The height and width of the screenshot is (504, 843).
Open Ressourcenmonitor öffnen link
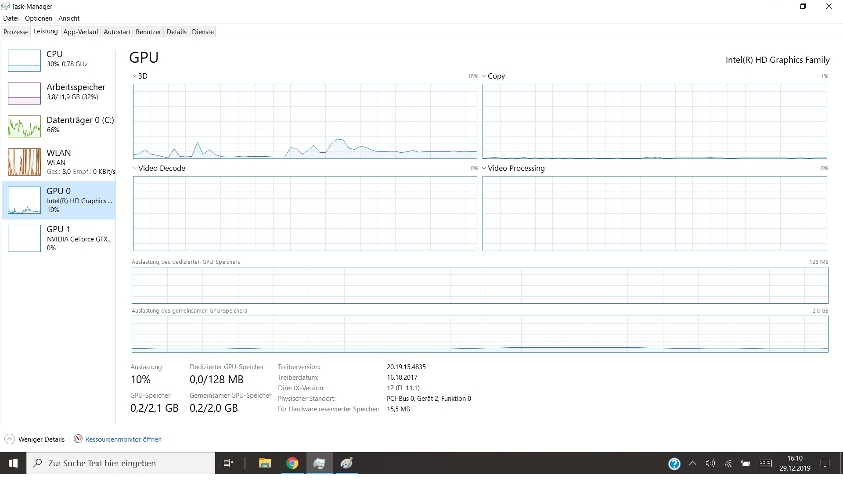[x=123, y=439]
